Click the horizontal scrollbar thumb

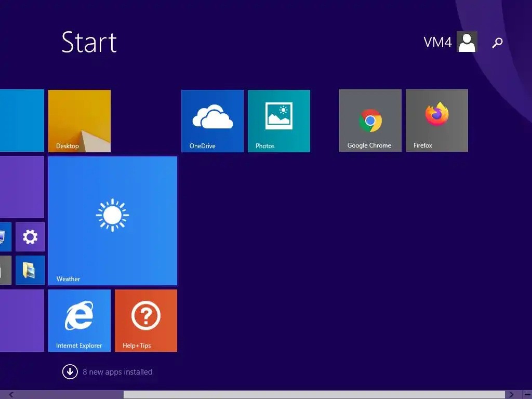tap(314, 395)
